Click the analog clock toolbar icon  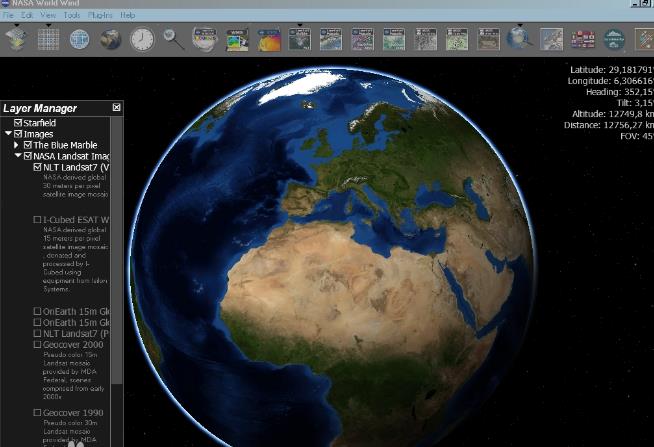142,39
